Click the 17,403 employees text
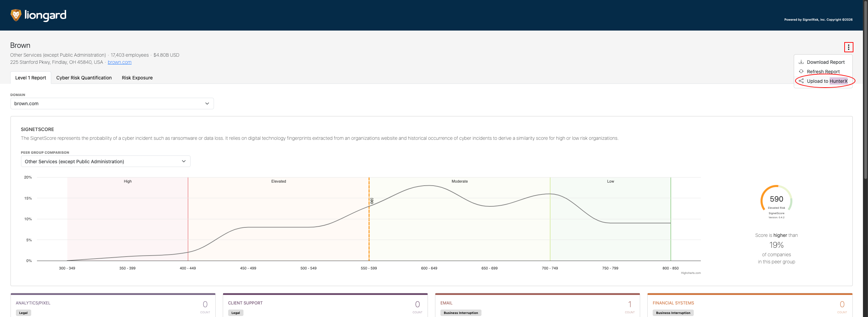 click(130, 55)
